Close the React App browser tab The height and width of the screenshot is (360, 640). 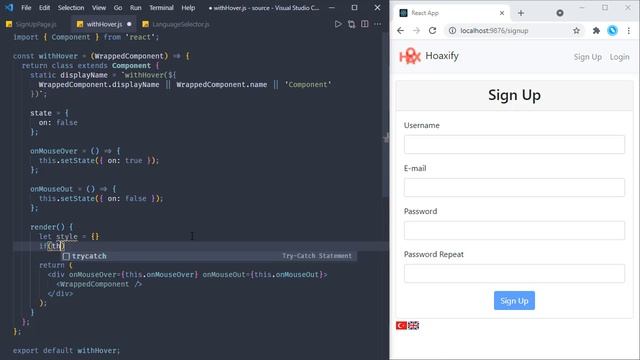[502, 13]
